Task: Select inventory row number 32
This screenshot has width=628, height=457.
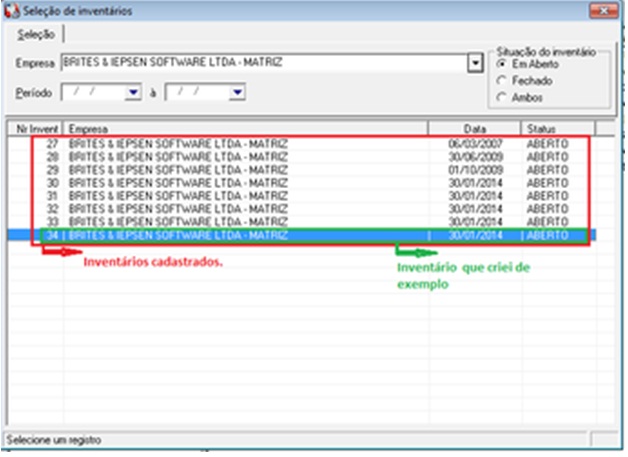Action: 302,209
